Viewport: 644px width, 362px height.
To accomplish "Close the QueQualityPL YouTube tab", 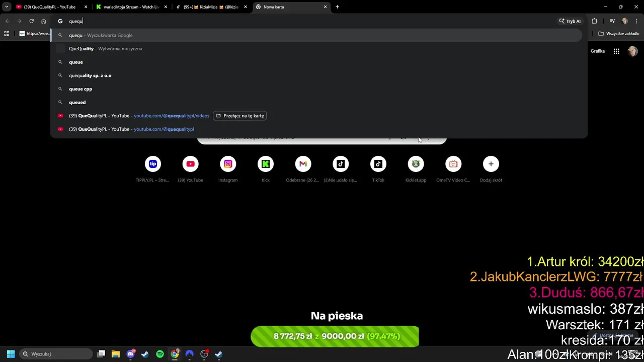I will [x=86, y=7].
